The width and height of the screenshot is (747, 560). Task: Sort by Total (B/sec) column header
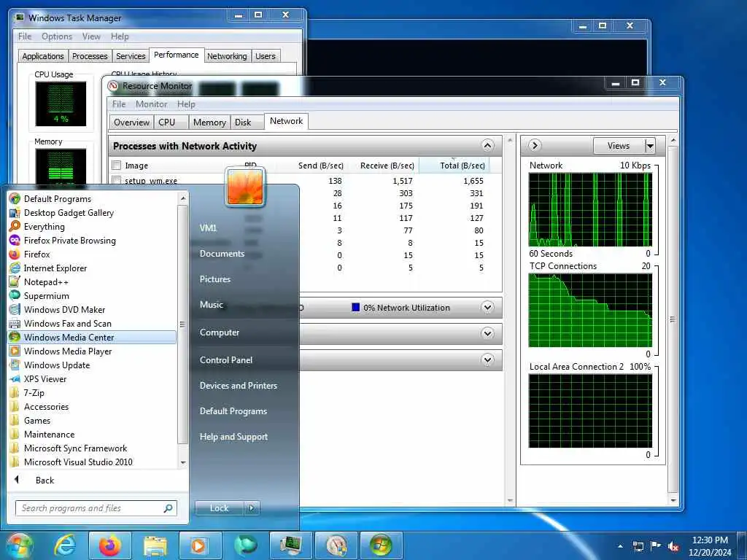coord(455,166)
